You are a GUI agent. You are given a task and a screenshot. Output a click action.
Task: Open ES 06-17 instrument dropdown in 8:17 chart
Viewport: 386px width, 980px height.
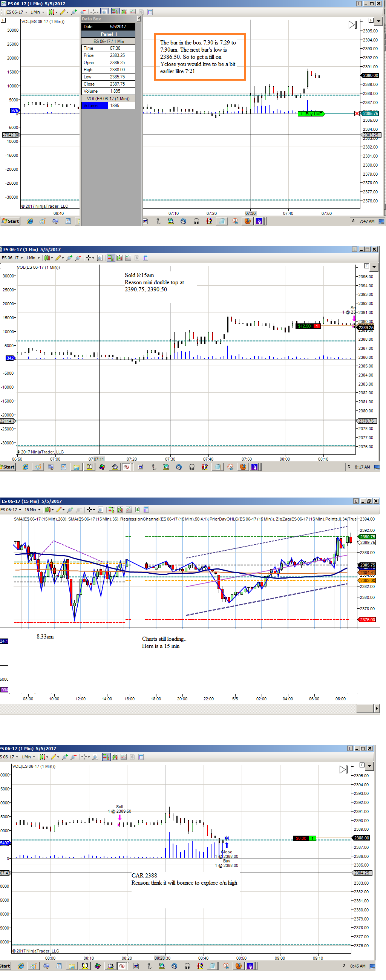12,258
